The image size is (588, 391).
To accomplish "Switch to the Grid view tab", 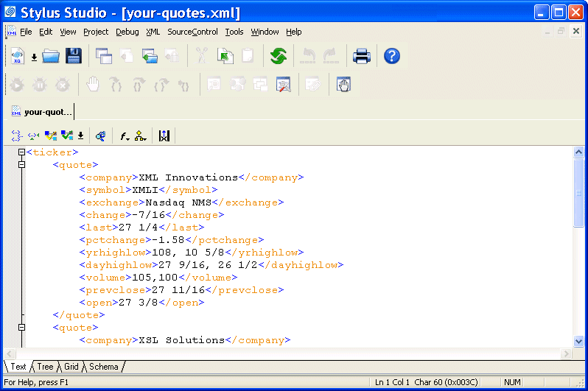I will click(x=71, y=367).
